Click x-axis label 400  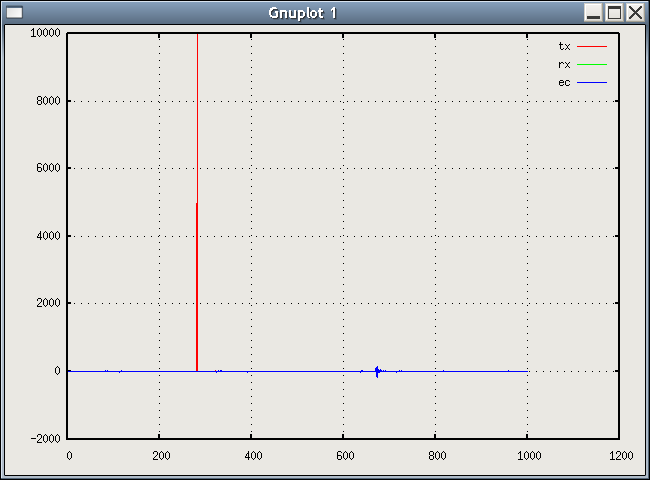click(x=253, y=456)
